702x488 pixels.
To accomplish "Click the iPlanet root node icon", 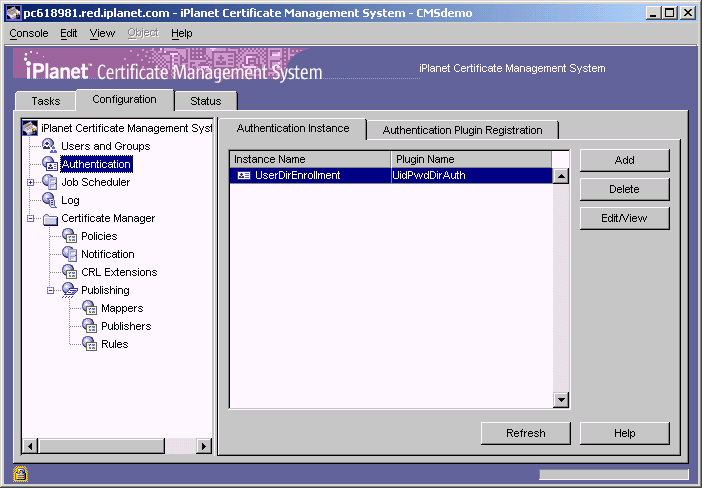I will tap(30, 128).
